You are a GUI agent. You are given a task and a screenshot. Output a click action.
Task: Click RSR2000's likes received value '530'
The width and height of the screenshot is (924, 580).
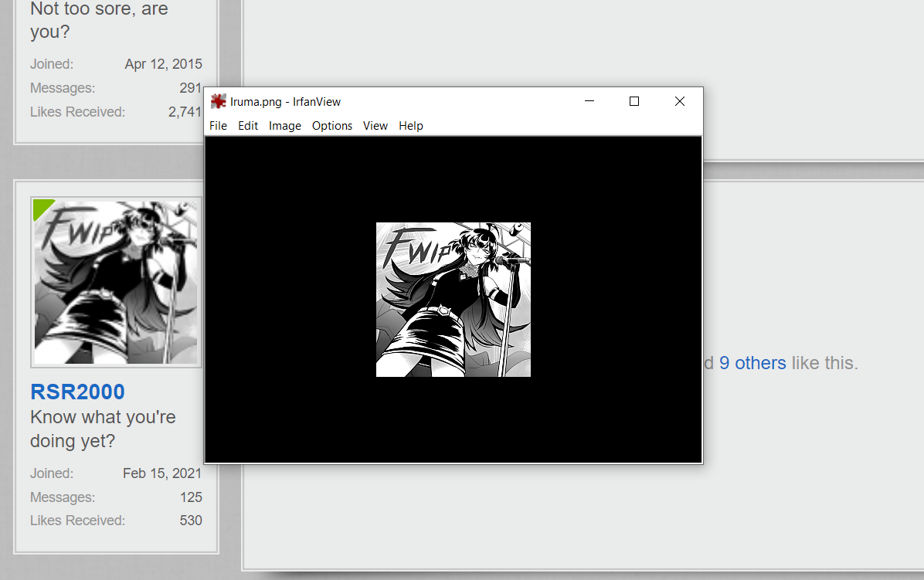tap(191, 521)
